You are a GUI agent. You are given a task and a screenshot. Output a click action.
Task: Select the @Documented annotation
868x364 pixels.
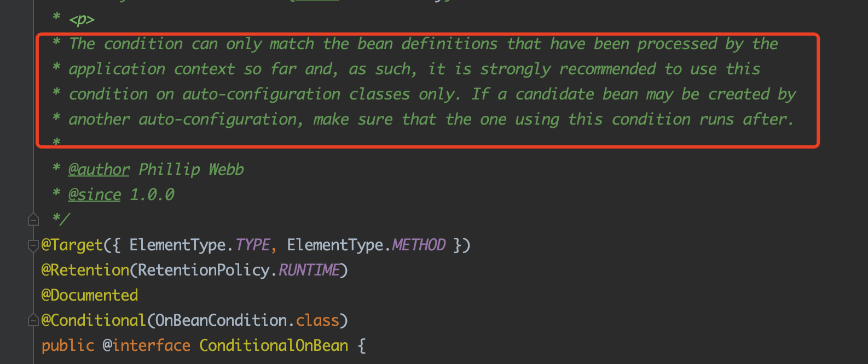90,295
